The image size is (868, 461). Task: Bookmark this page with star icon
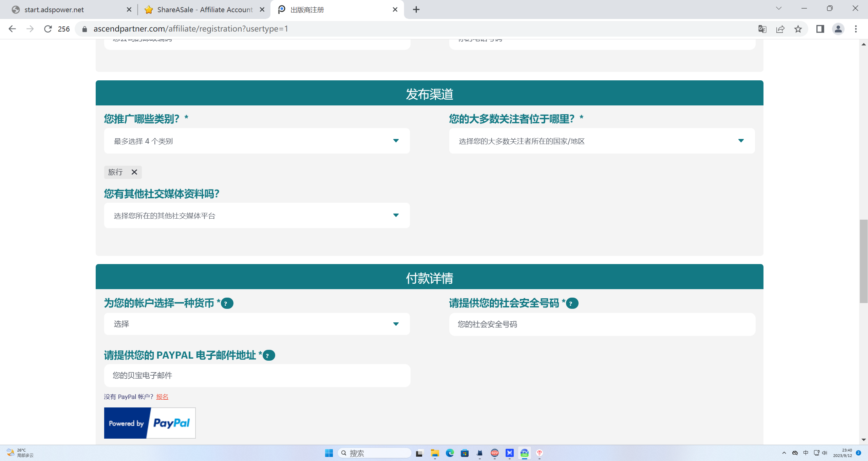tap(798, 29)
